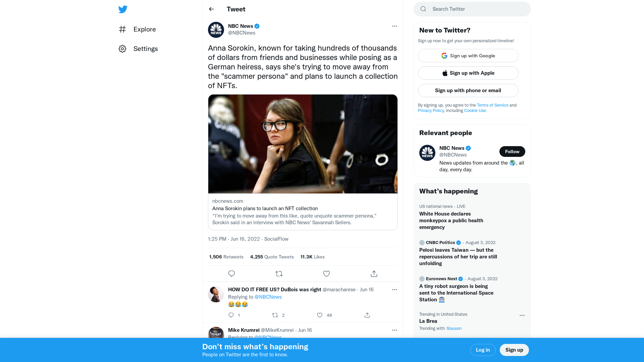644x362 pixels.
Task: Share the NBC News tweet
Action: coord(374,274)
